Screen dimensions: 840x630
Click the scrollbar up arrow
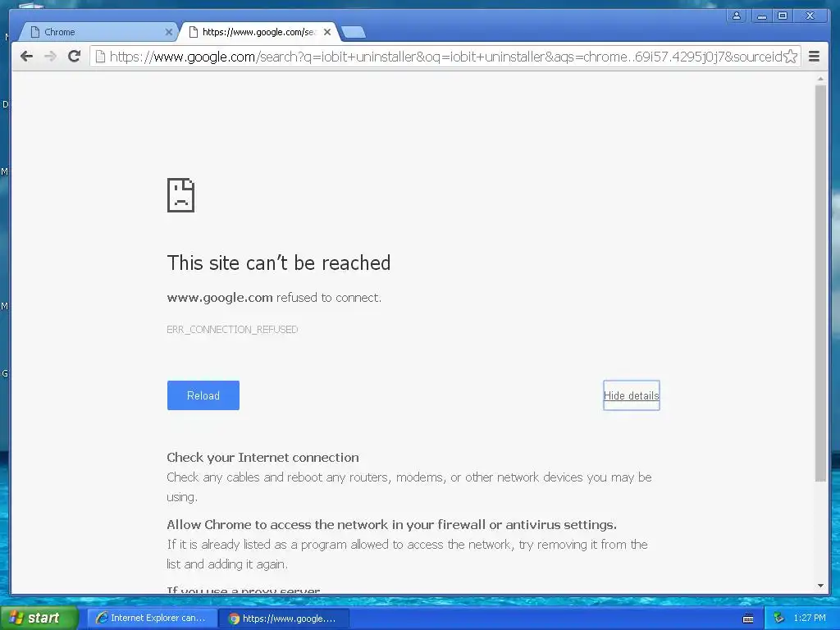[820, 79]
